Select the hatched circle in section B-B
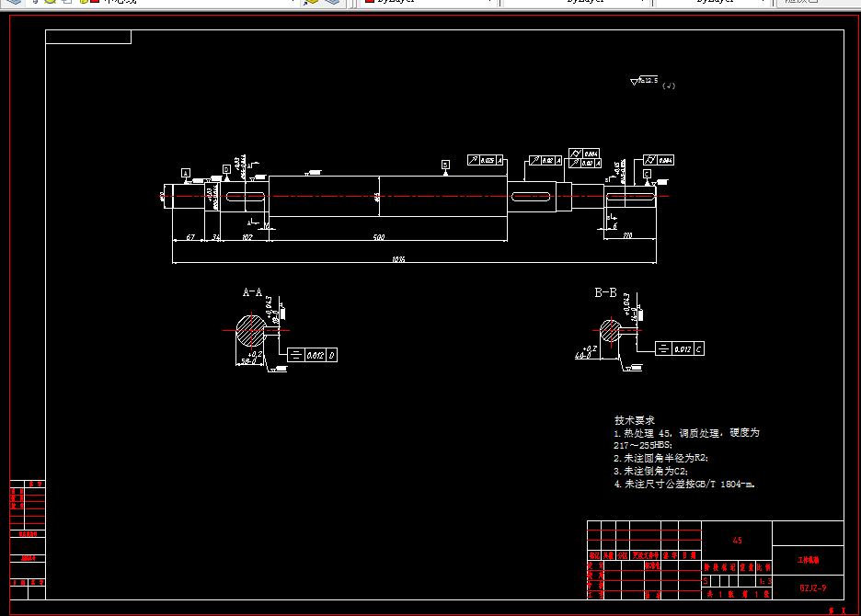861x616 pixels. (x=610, y=331)
